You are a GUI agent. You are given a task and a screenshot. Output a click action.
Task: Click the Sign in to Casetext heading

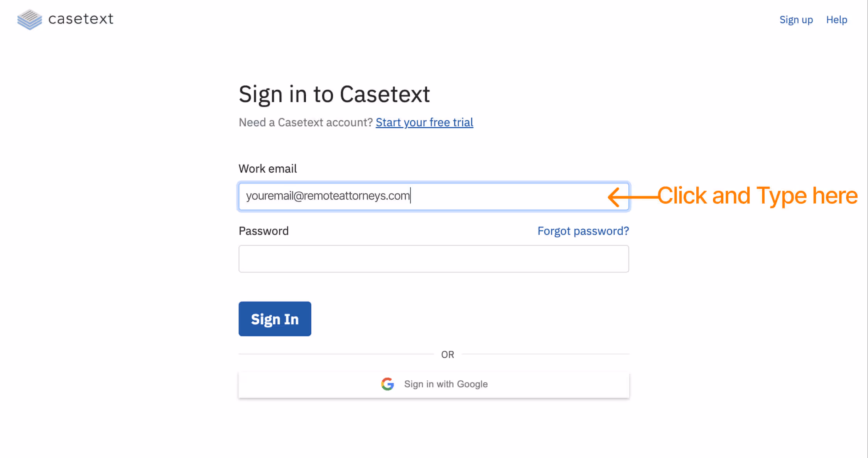click(334, 93)
